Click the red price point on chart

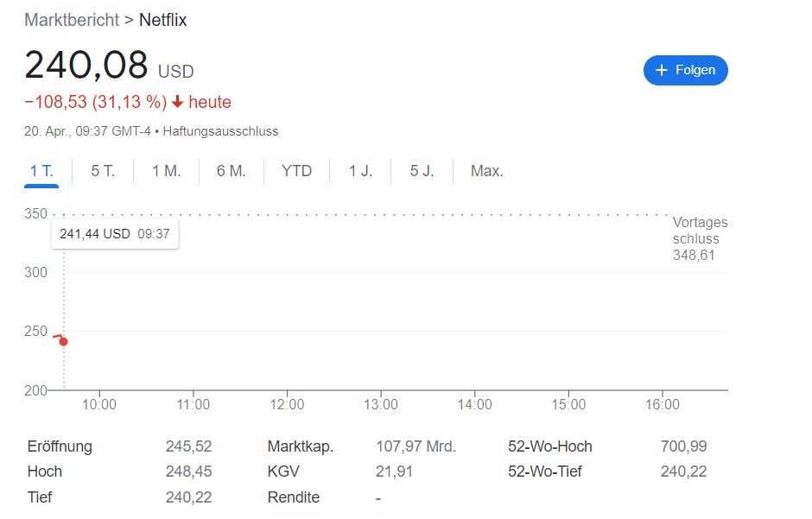coord(64,341)
